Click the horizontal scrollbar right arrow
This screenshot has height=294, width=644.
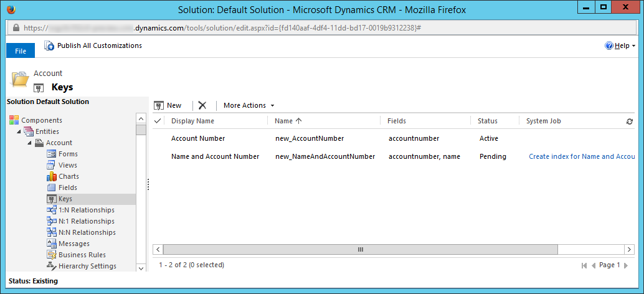point(629,249)
